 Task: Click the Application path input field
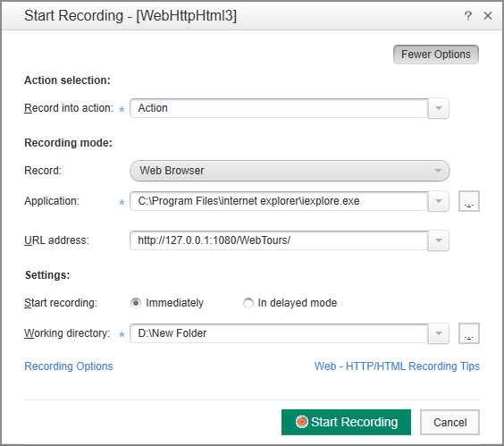coord(279,201)
